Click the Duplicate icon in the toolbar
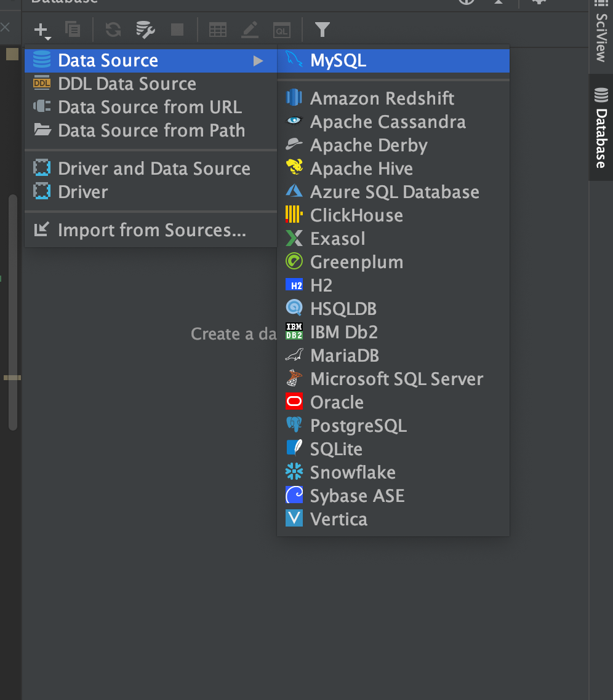This screenshot has height=700, width=613. click(73, 29)
